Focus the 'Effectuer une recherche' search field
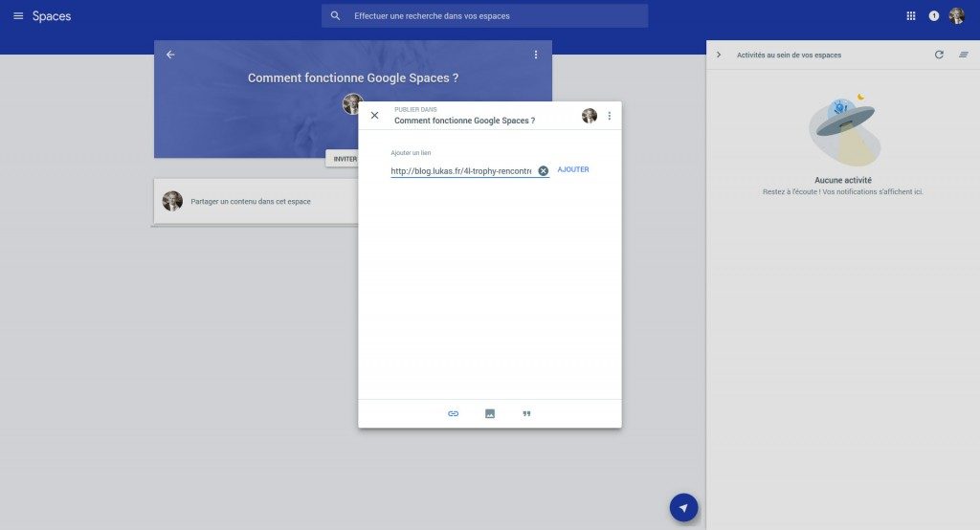 pos(484,15)
